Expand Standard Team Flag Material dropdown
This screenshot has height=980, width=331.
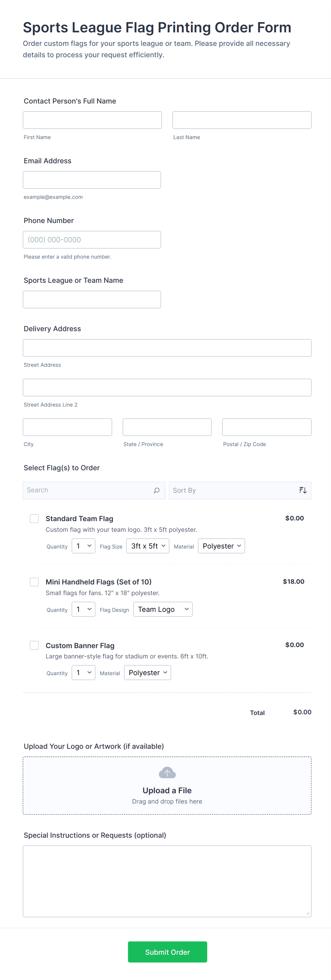click(x=221, y=546)
